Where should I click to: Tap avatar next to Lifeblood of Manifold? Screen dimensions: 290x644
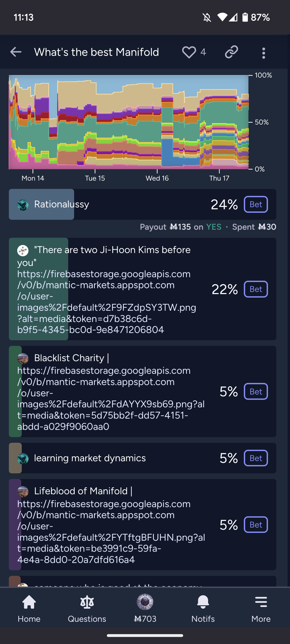23,492
